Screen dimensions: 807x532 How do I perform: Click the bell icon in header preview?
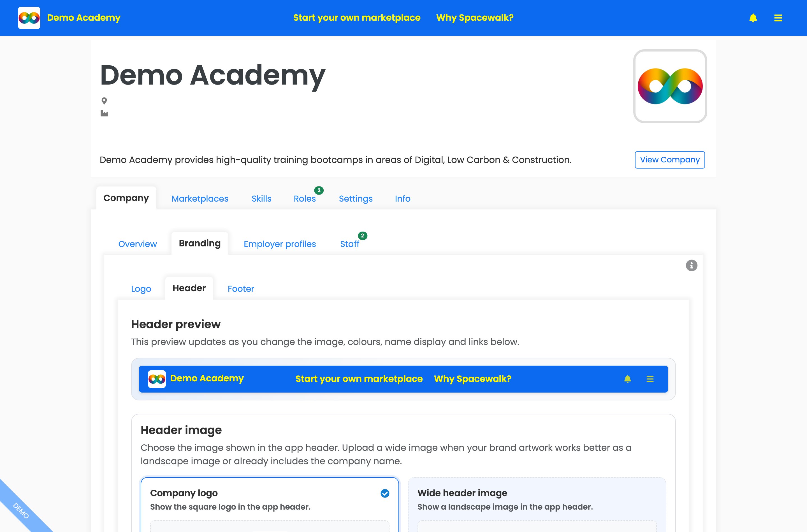pos(627,379)
